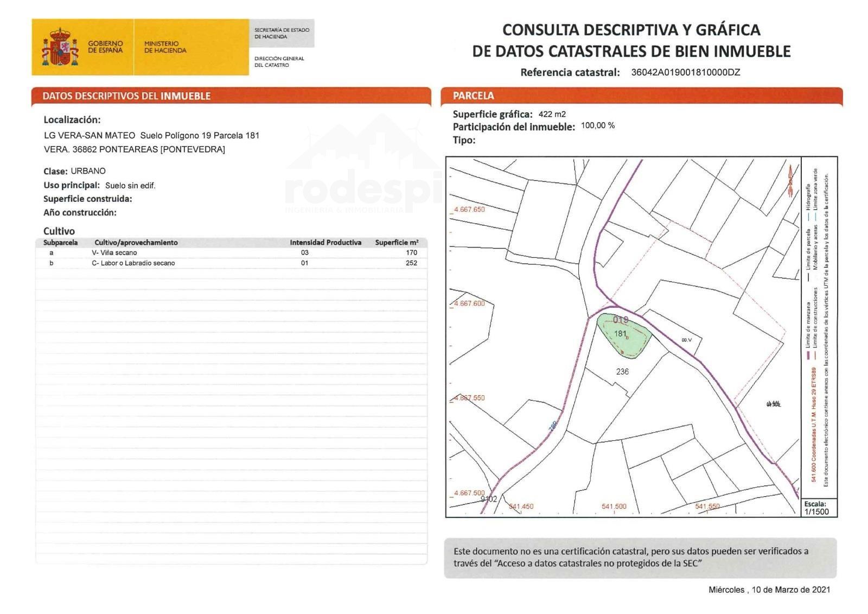Click the Cultivo/aprovechamiento column header
The width and height of the screenshot is (868, 614).
136,243
